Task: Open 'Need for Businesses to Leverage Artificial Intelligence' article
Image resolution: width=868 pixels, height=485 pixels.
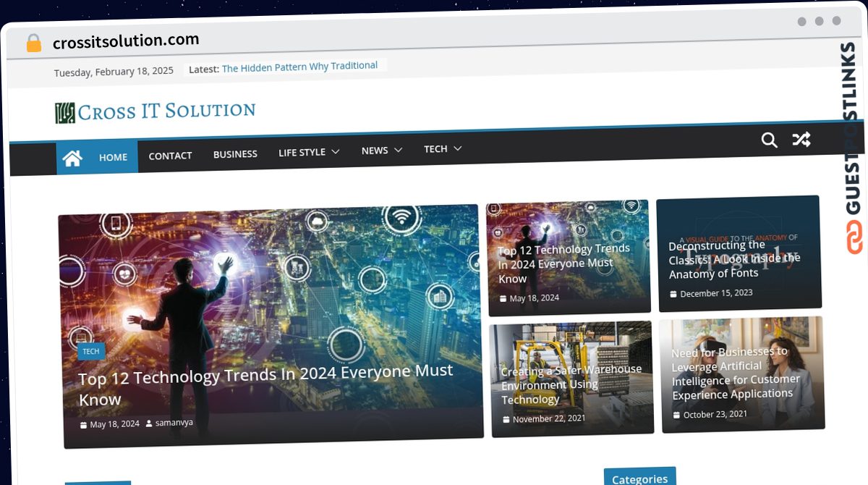Action: pos(736,373)
